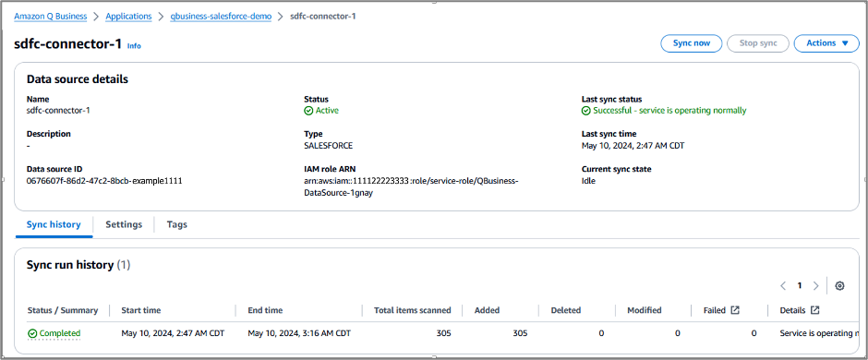868x360 pixels.
Task: Select the Sync history tab
Action: (54, 224)
